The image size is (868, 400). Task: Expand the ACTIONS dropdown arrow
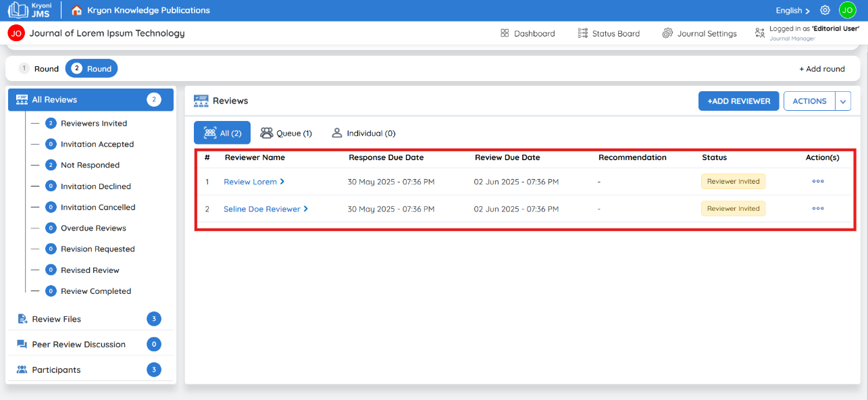coord(843,101)
